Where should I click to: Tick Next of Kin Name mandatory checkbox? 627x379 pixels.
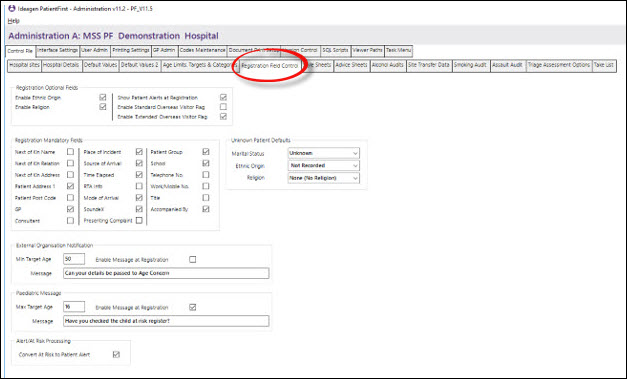(70, 152)
